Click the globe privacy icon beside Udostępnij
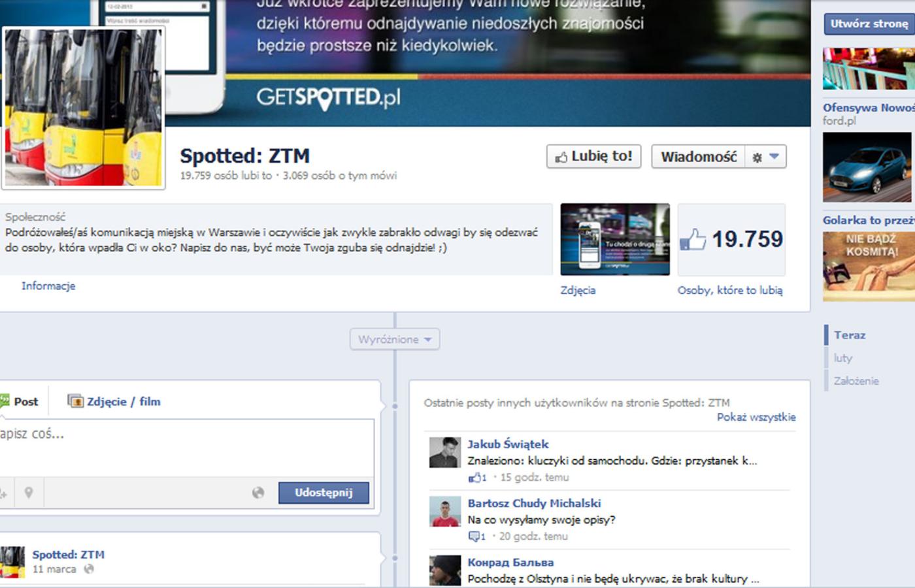 click(258, 493)
